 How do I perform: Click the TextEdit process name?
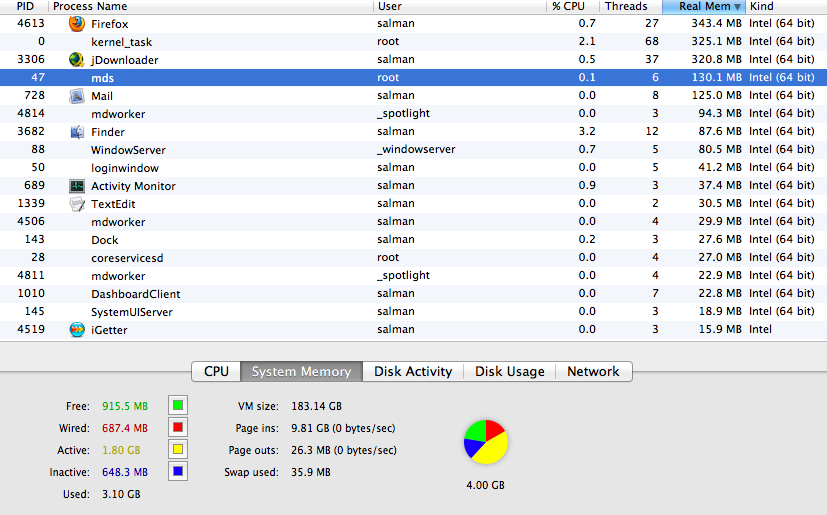(x=113, y=204)
